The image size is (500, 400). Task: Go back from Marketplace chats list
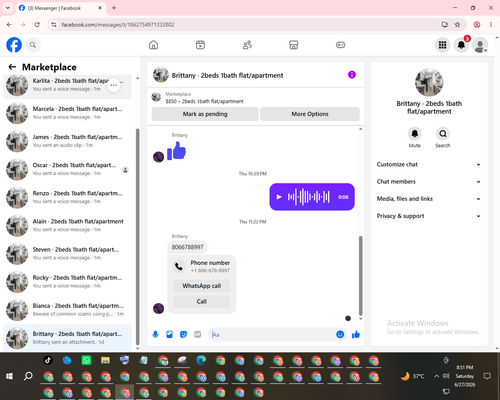12,67
